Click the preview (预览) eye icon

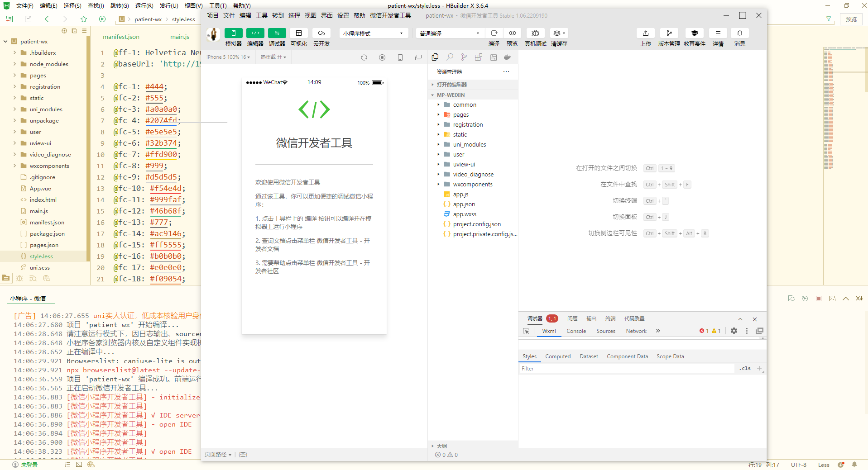512,33
